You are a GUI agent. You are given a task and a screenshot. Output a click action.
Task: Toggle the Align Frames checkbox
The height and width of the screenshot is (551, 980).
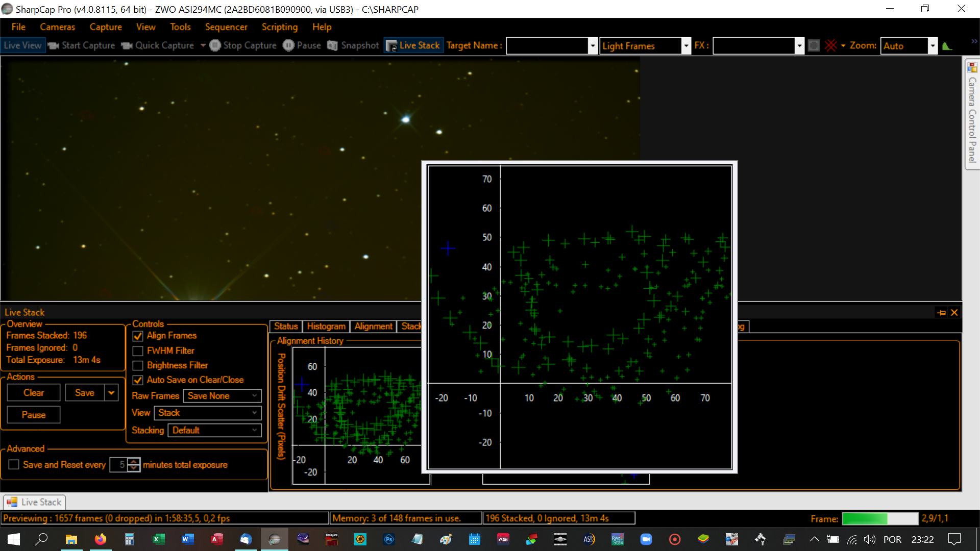[138, 336]
